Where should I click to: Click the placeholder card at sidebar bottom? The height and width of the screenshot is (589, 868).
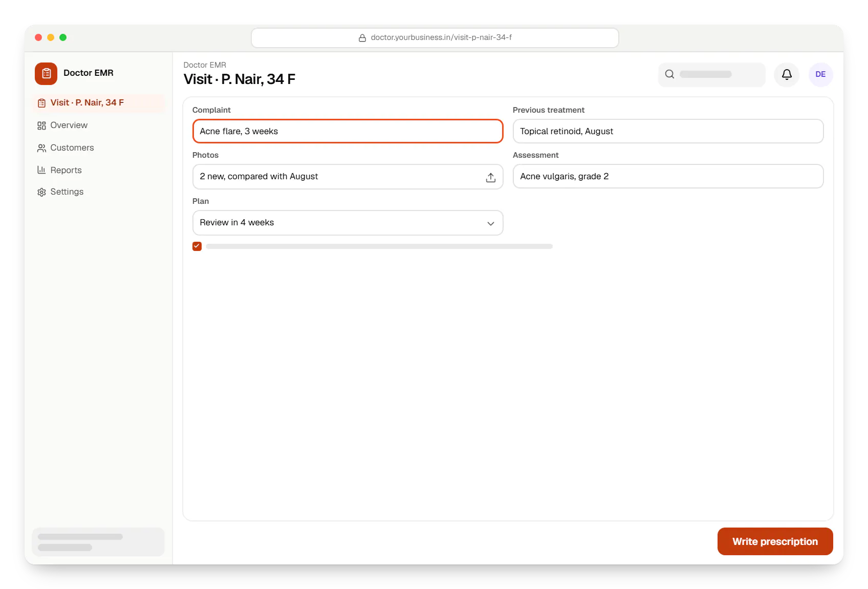98,542
